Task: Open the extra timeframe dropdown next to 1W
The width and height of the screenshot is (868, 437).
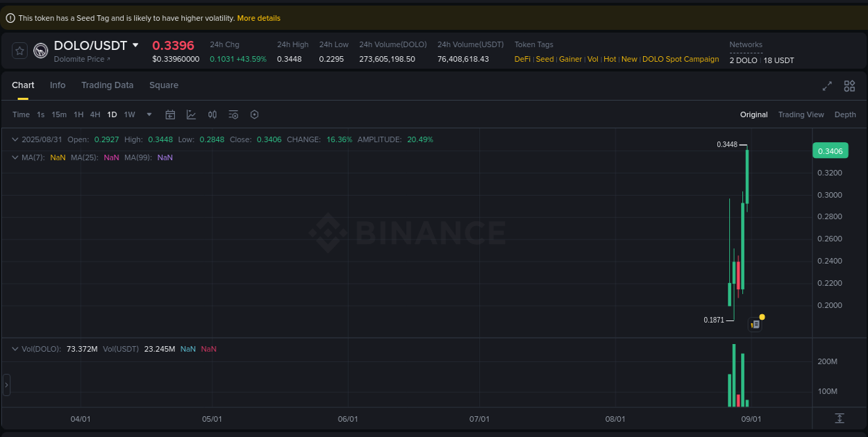Action: point(149,114)
